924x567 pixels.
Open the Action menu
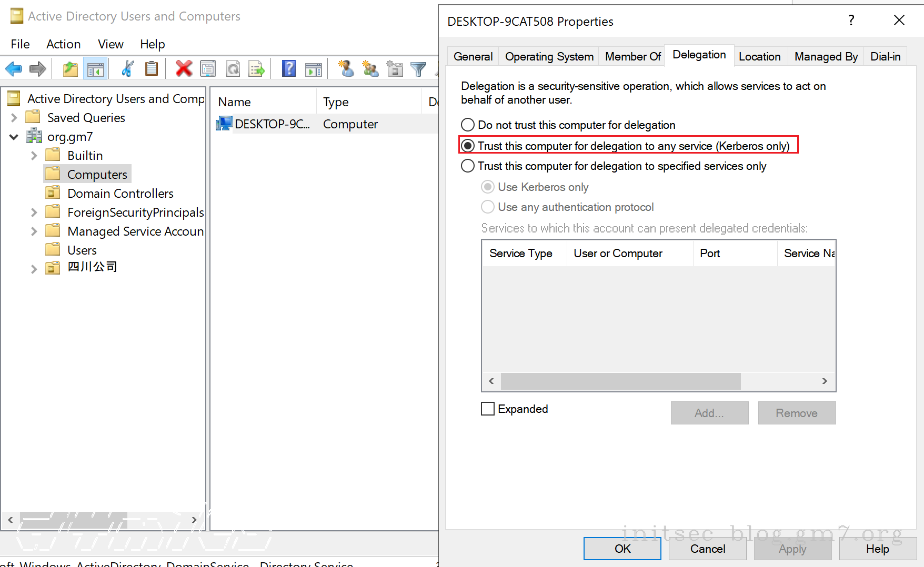(63, 44)
